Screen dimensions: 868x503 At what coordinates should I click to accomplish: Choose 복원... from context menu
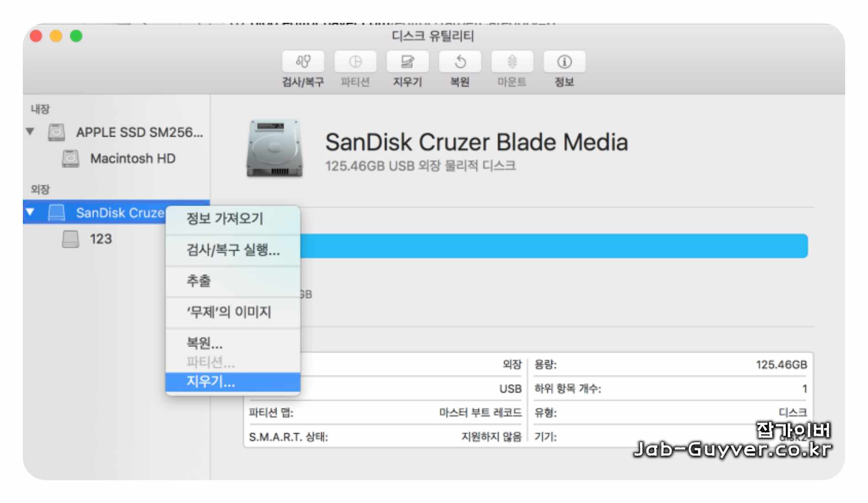click(x=233, y=343)
